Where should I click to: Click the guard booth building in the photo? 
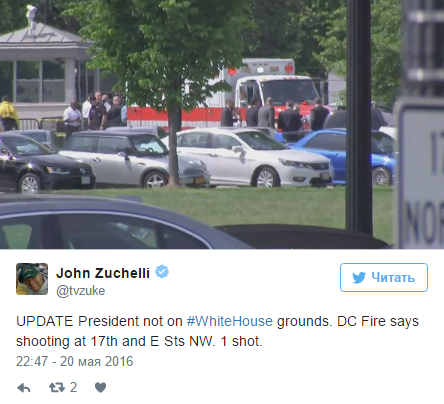pyautogui.click(x=43, y=70)
